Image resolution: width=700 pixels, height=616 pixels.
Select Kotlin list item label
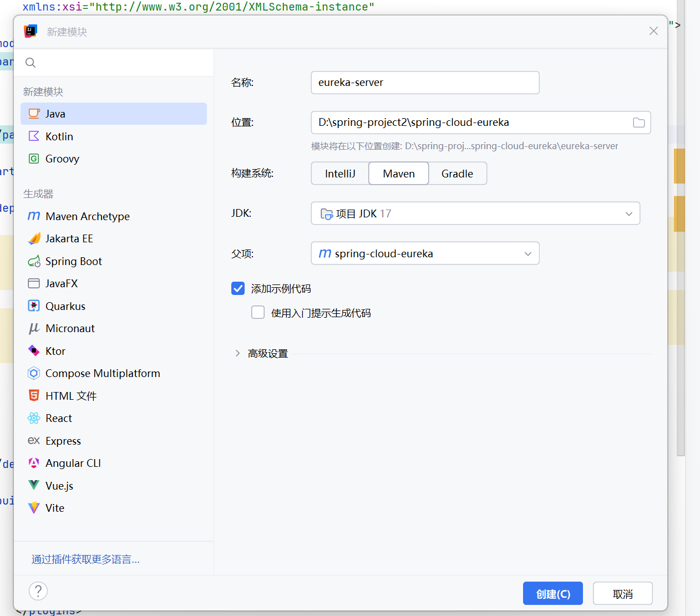(59, 136)
